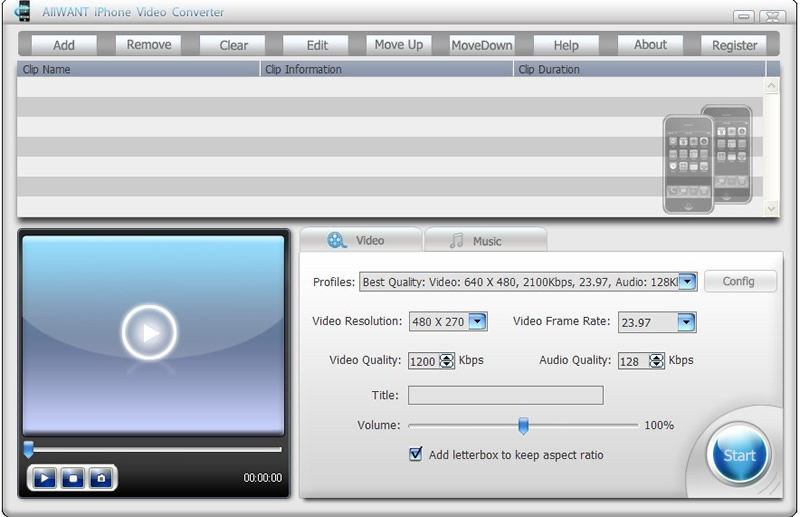Click the preview seek bar handle

tap(29, 449)
